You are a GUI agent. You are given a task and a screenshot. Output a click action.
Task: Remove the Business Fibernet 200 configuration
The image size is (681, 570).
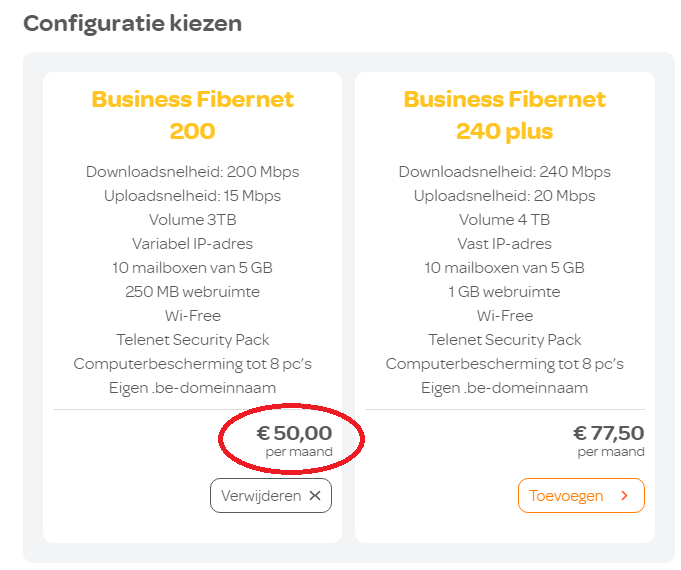pyautogui.click(x=270, y=496)
